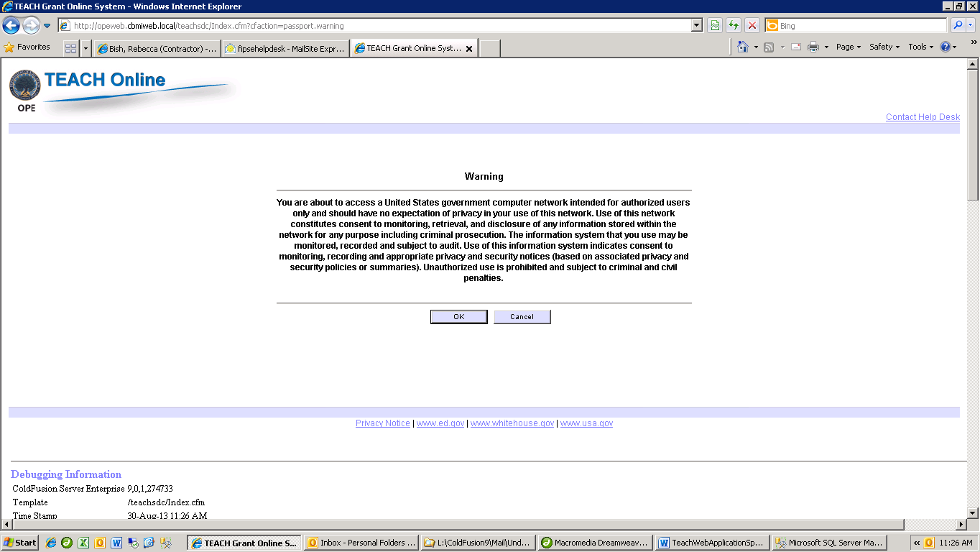Click the Refresh page icon
Viewport: 980px width, 552px height.
(734, 26)
